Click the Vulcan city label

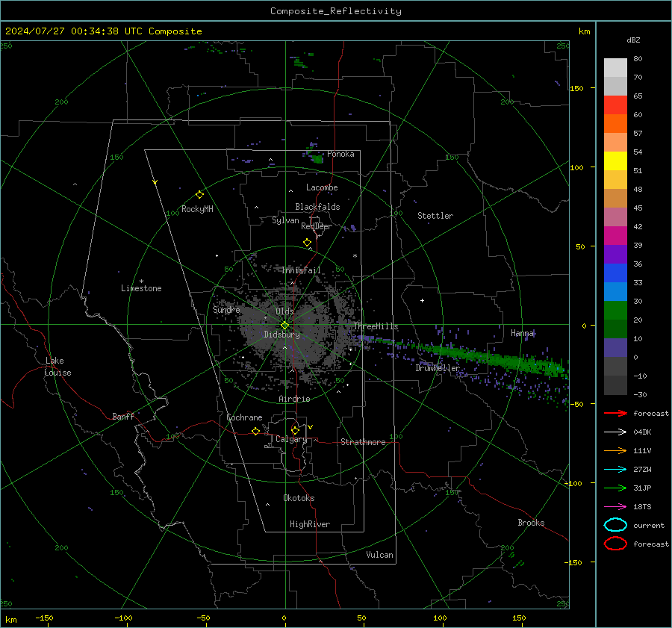point(379,555)
